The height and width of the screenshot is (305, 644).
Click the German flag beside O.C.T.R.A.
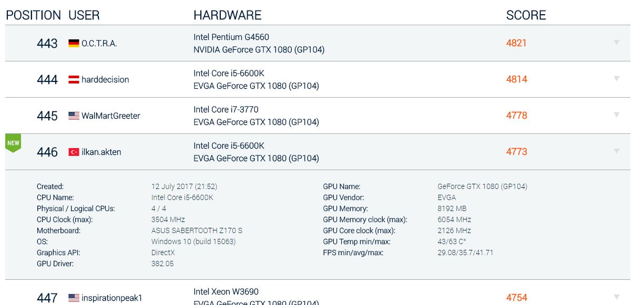click(x=74, y=43)
